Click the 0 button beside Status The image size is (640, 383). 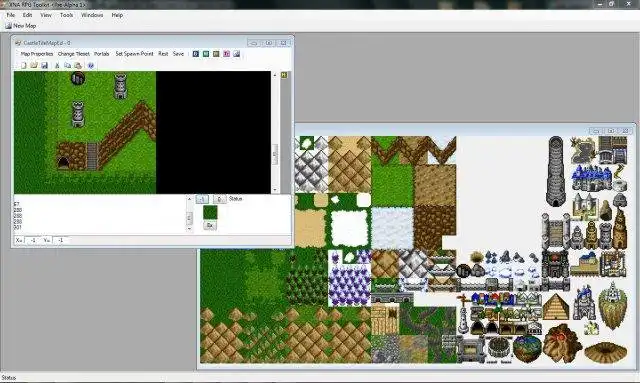pyautogui.click(x=219, y=199)
